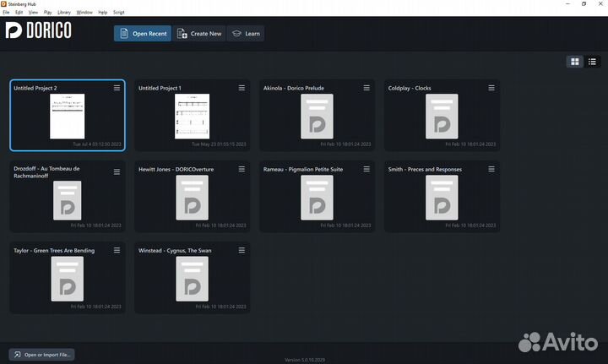The width and height of the screenshot is (608, 364).
Task: Select the Open Recent tab
Action: (x=143, y=34)
